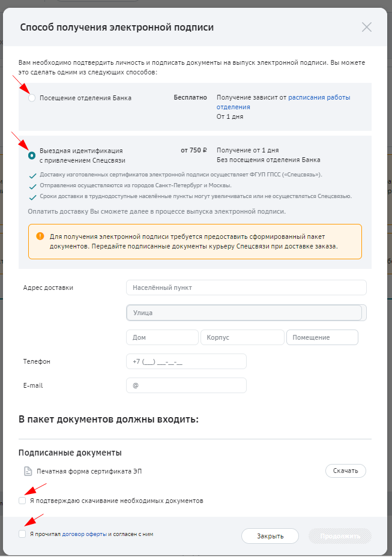The height and width of the screenshot is (557, 392).
Task: Click the Продолжить button
Action: (340, 536)
